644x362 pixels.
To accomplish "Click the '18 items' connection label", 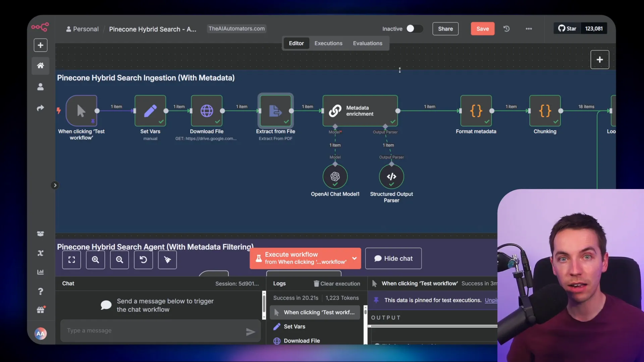I will point(586,107).
